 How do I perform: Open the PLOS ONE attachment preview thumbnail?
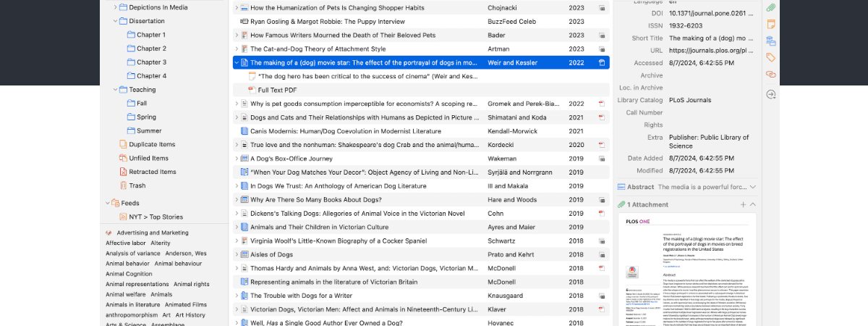point(686,270)
